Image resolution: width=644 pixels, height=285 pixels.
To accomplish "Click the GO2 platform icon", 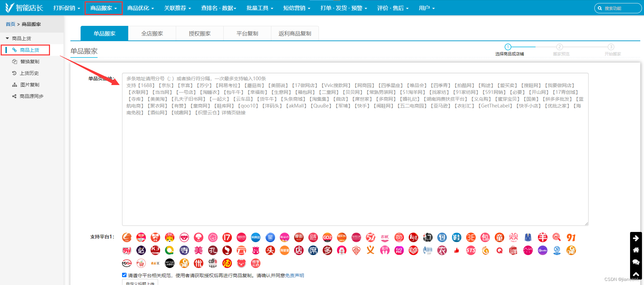I will point(327,237).
